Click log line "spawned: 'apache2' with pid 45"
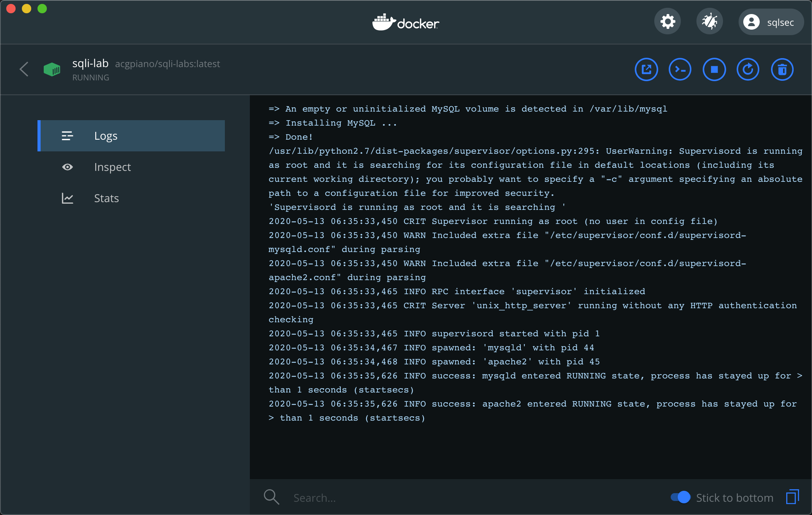812x515 pixels. point(434,362)
